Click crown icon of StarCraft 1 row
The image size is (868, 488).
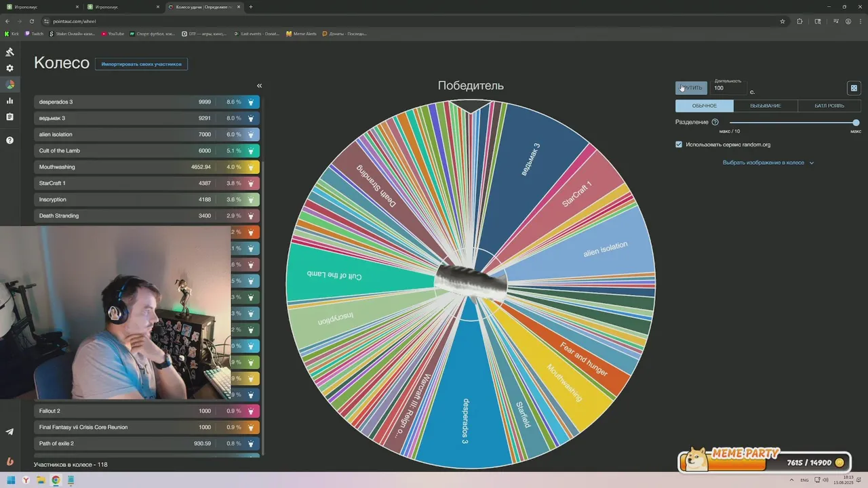pos(251,183)
